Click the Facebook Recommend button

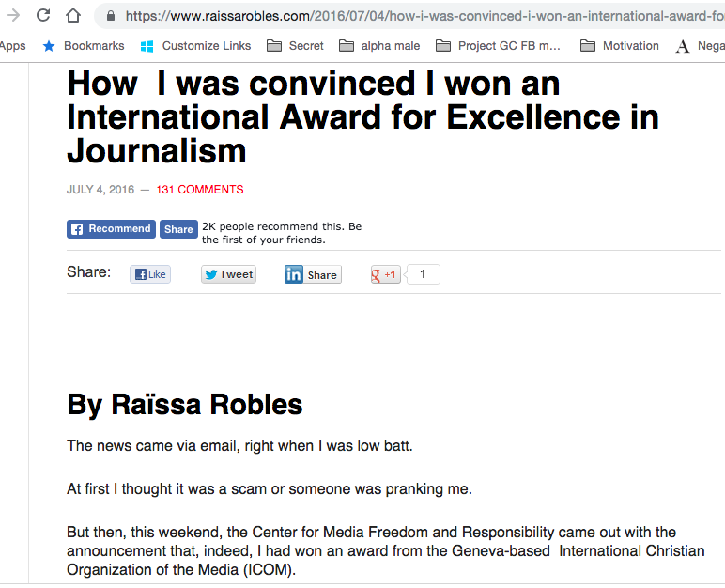click(111, 229)
